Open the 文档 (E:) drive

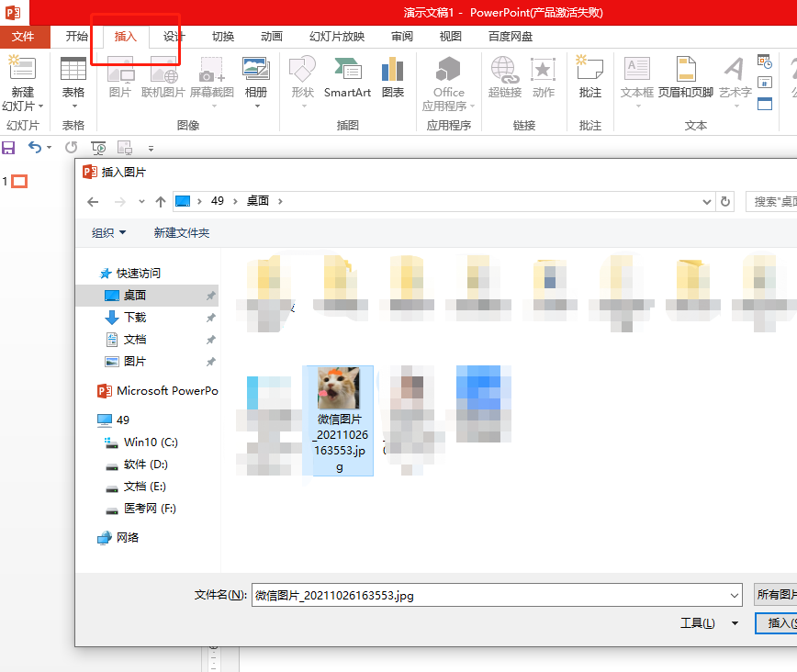click(x=135, y=487)
